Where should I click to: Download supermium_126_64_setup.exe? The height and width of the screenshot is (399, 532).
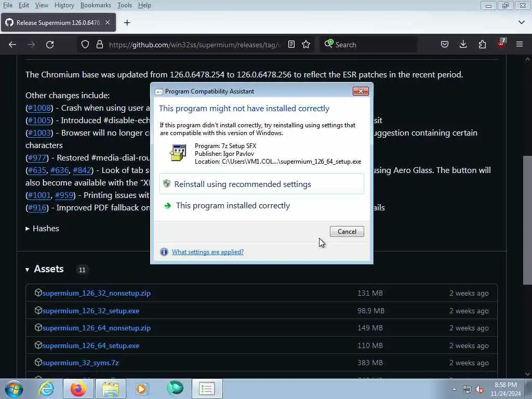point(91,345)
